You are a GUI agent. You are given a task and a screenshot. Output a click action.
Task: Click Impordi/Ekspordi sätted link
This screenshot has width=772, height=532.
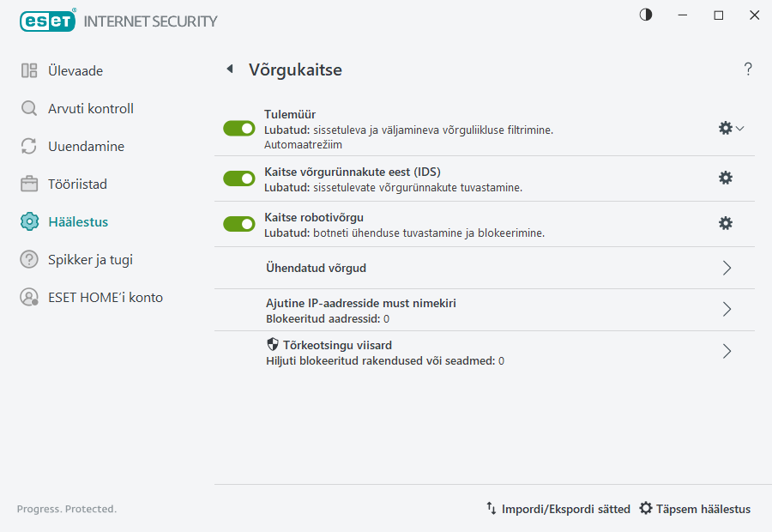(x=559, y=508)
